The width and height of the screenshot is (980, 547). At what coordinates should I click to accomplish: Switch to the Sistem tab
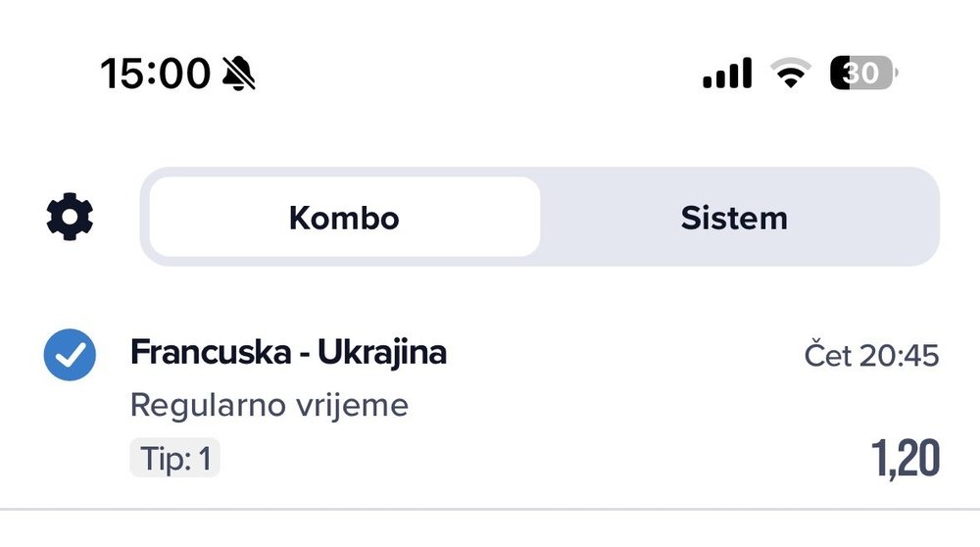(734, 218)
